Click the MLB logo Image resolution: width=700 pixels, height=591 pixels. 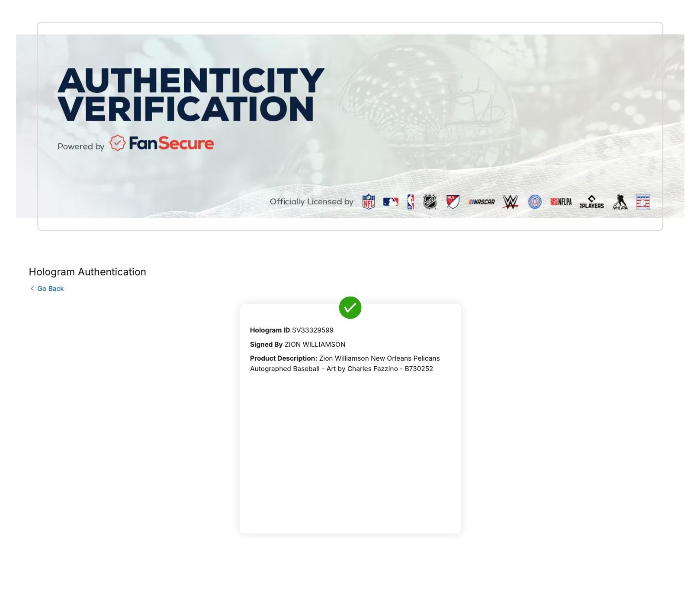coord(391,202)
